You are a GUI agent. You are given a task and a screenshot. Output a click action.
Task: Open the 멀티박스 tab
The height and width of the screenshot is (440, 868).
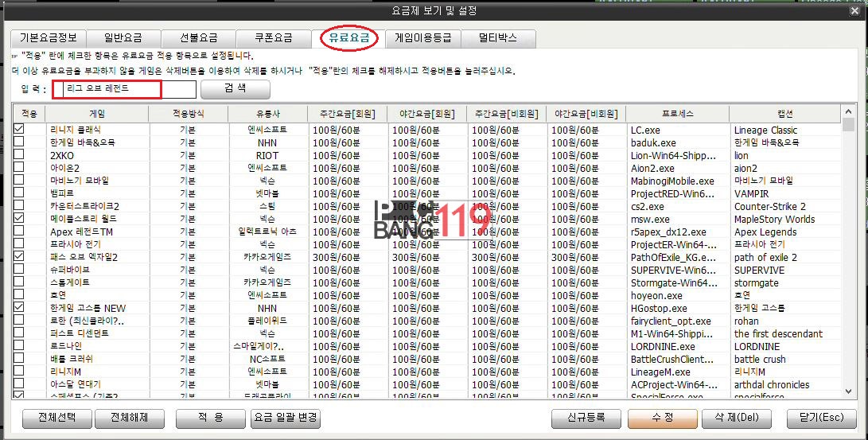497,37
